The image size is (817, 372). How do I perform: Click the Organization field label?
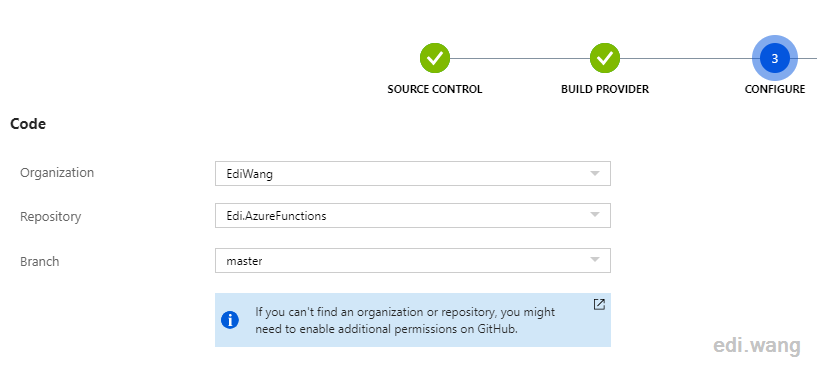point(57,172)
